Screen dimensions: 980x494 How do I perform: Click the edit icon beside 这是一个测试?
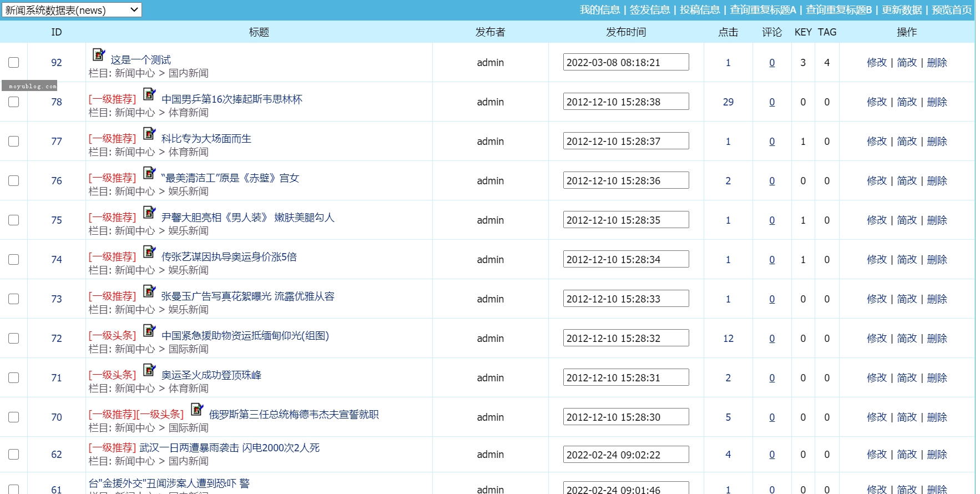99,55
